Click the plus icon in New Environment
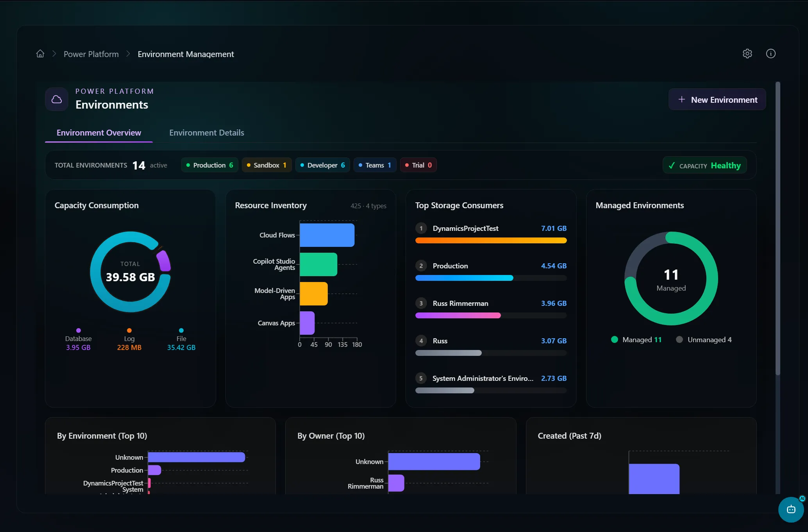Screen dimensions: 808x532 681,99
